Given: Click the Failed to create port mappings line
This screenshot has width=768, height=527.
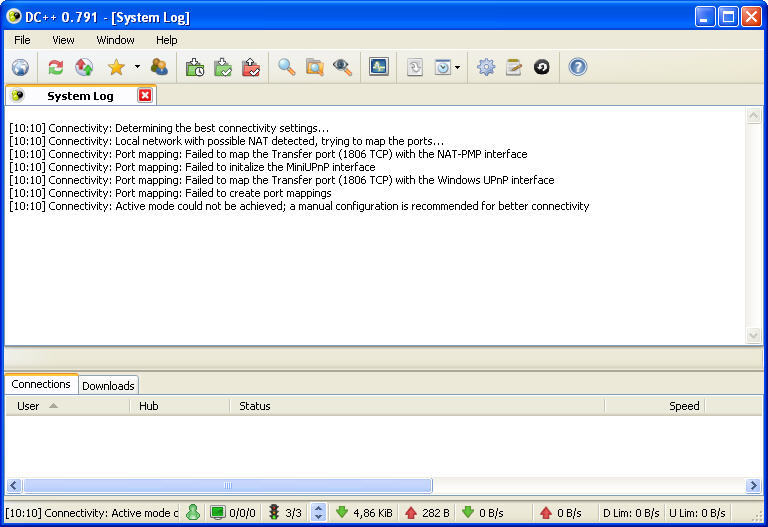Looking at the screenshot, I should (170, 193).
